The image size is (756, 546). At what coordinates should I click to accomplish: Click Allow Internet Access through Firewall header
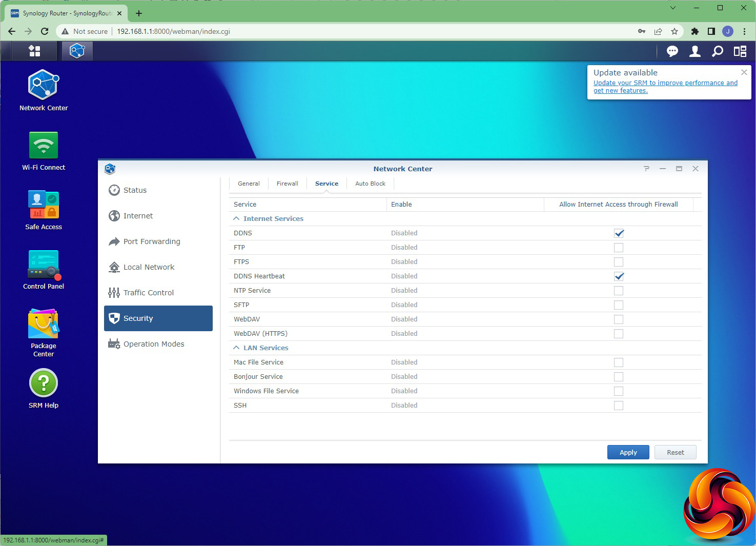[619, 205]
